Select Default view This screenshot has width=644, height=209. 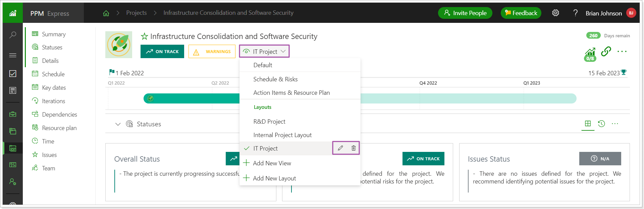(300, 65)
